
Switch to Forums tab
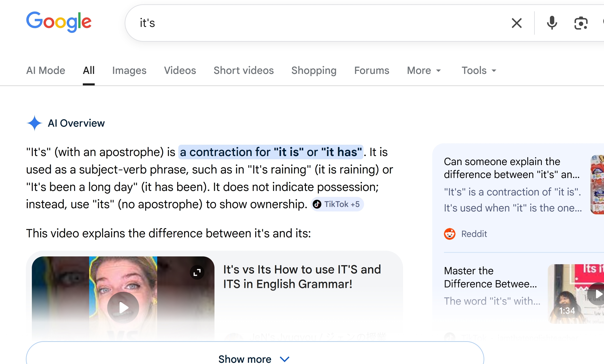(372, 71)
